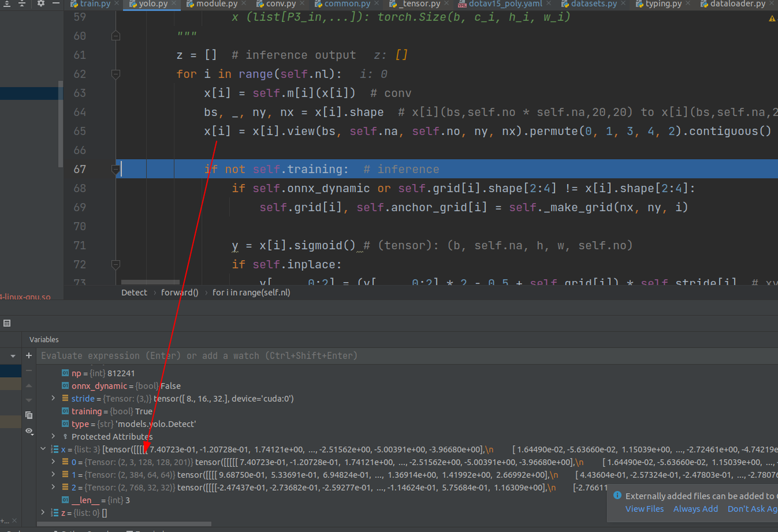The width and height of the screenshot is (778, 532).
Task: Select the np variable row
Action: [407, 373]
